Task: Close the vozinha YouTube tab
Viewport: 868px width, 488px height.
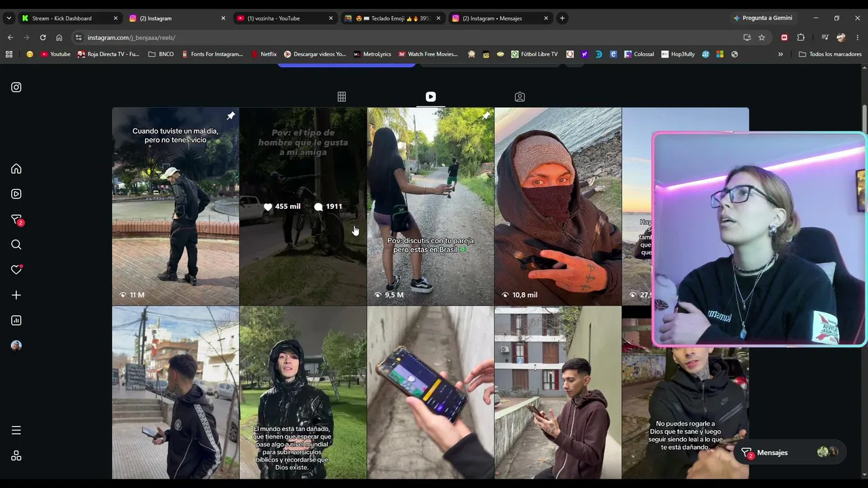Action: tap(331, 18)
